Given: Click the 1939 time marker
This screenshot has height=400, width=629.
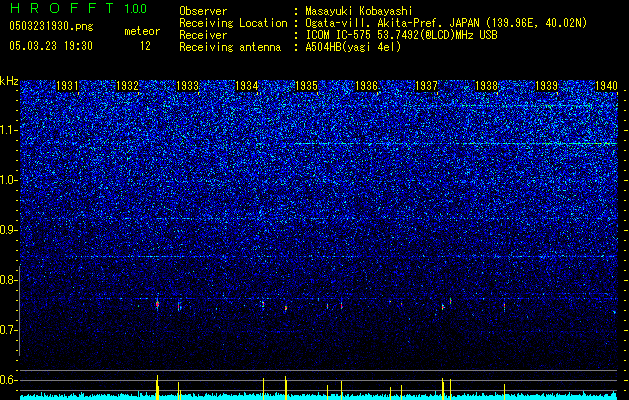Looking at the screenshot, I should pos(546,86).
